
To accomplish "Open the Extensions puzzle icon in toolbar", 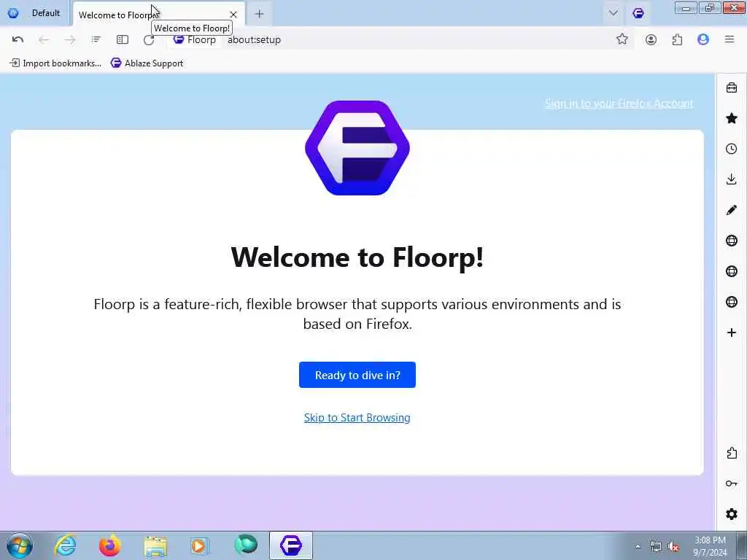I will pos(677,39).
